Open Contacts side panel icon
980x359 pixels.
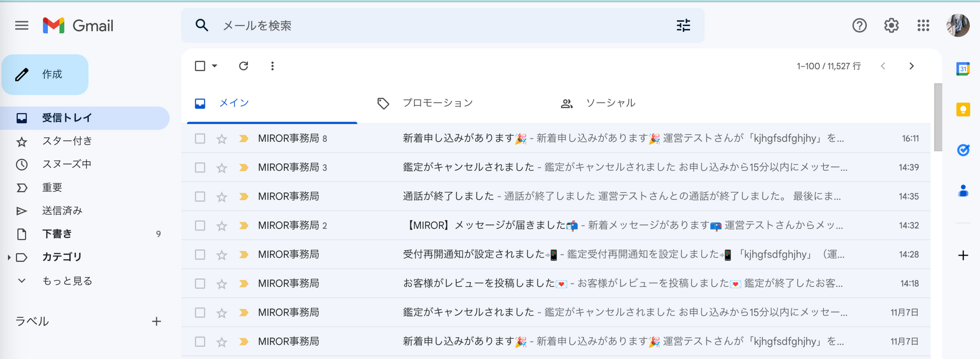pos(963,190)
